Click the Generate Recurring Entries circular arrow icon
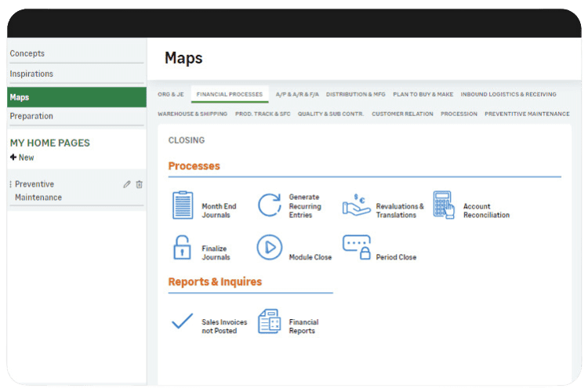Screen dimensions: 588x392 coord(269,205)
